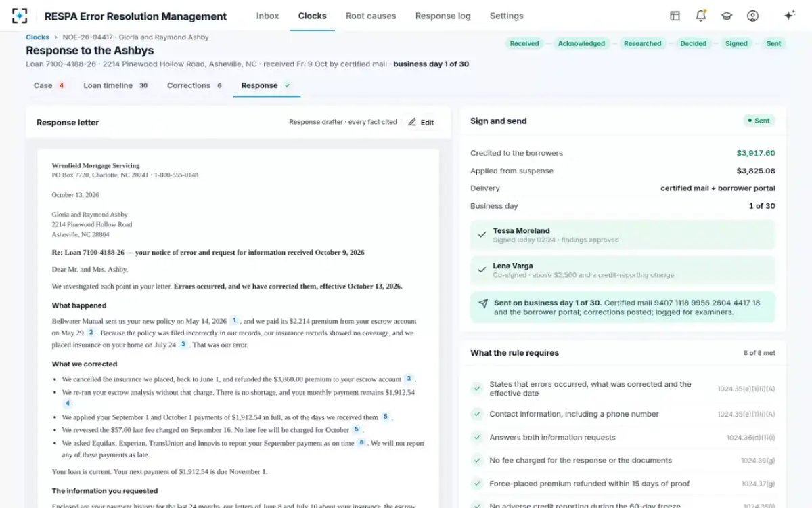Click checkmark beside Tessa Moreland
Image resolution: width=812 pixels, height=508 pixels.
(x=482, y=234)
